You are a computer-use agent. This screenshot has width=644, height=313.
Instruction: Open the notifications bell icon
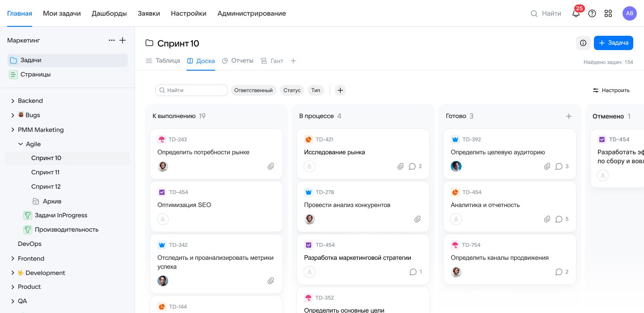(576, 13)
